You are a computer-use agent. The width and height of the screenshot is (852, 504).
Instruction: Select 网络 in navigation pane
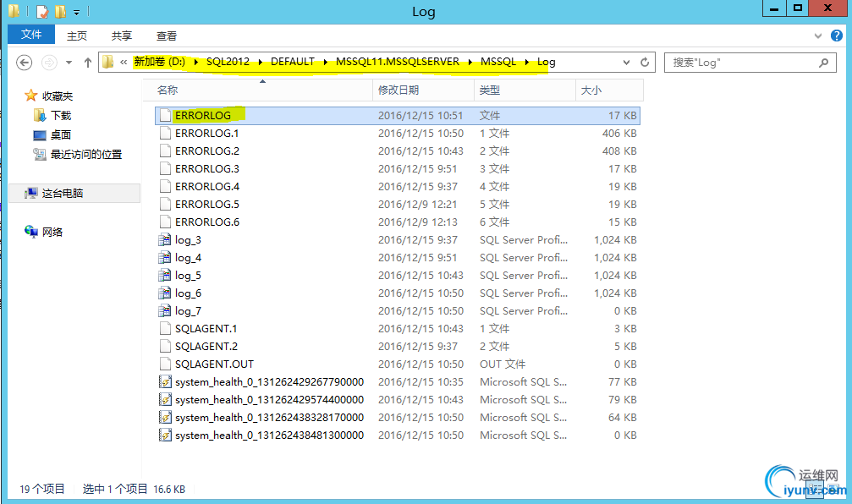click(x=52, y=233)
